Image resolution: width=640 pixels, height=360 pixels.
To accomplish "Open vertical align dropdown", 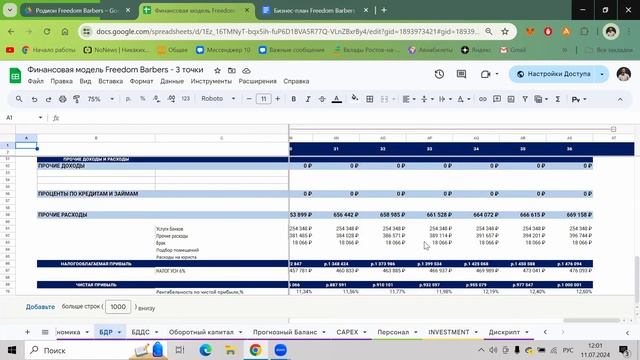I will pos(427,99).
